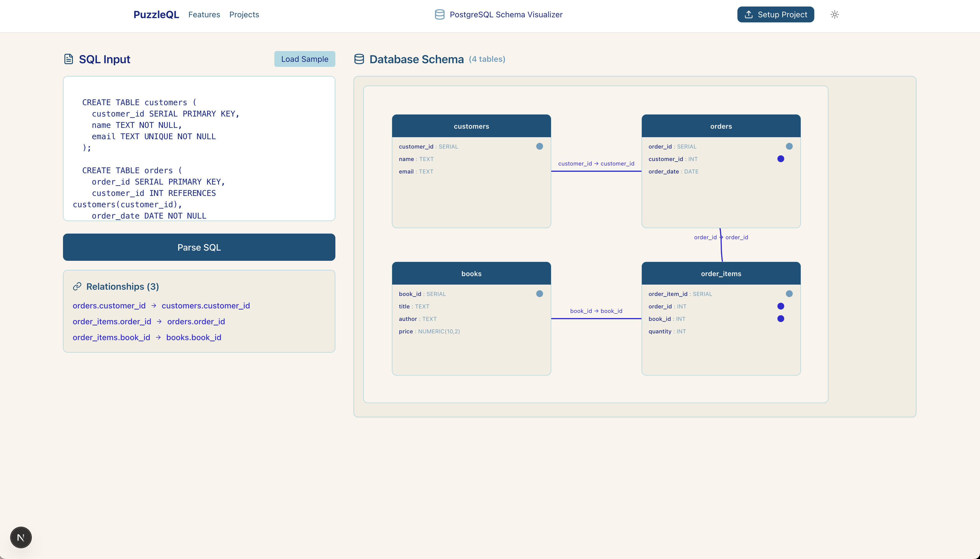This screenshot has height=559, width=980.
Task: Click the Load Sample button
Action: (304, 59)
